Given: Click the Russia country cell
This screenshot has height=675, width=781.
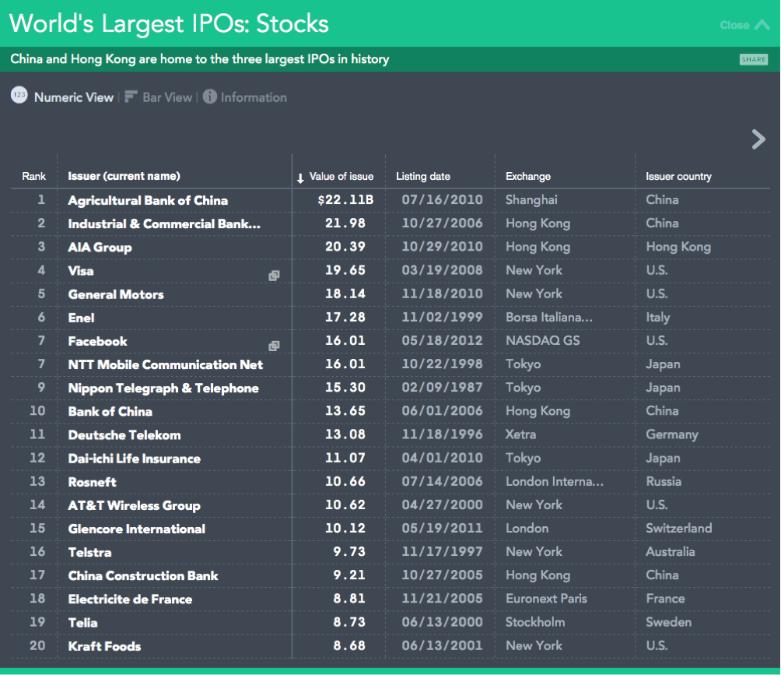Looking at the screenshot, I should 663,481.
